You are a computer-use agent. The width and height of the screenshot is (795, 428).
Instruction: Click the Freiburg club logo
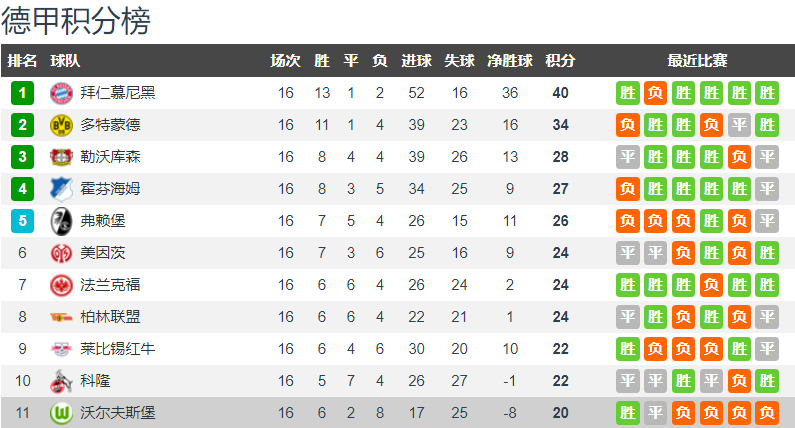pos(61,221)
